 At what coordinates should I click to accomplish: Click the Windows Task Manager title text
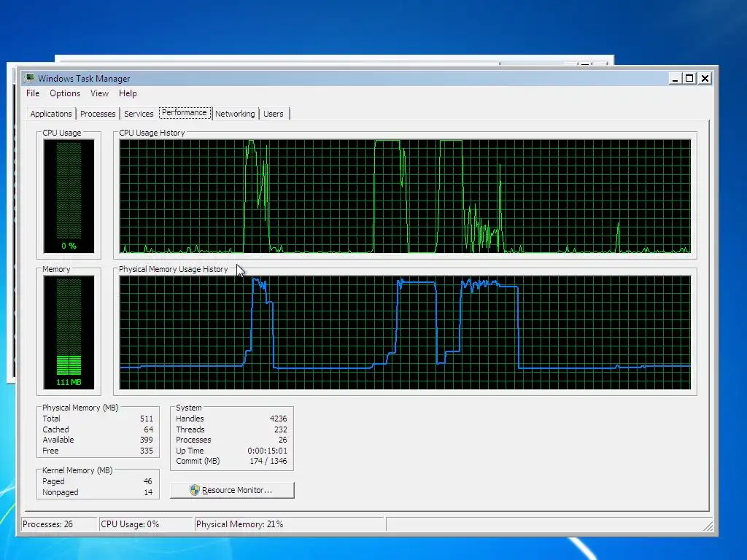[84, 79]
